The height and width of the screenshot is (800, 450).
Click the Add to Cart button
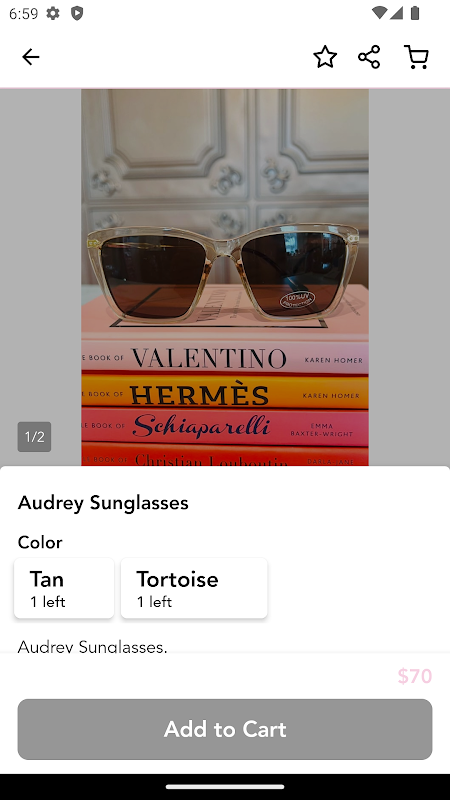[x=225, y=729]
